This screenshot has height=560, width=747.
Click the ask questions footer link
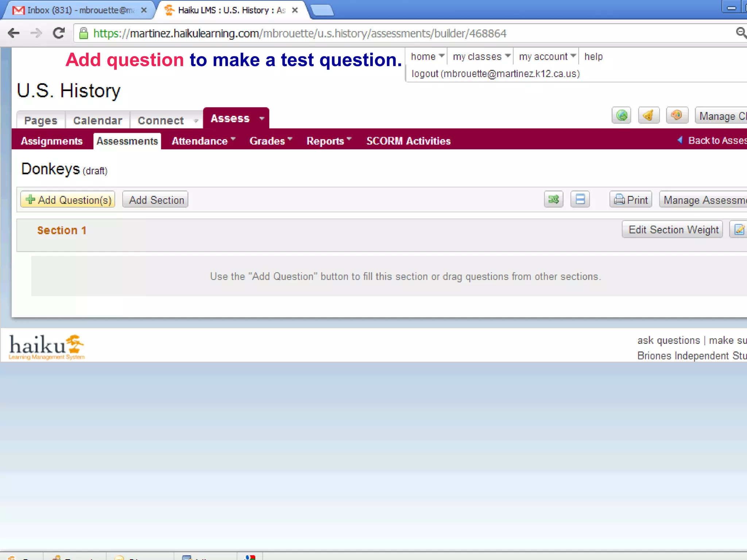pyautogui.click(x=669, y=340)
